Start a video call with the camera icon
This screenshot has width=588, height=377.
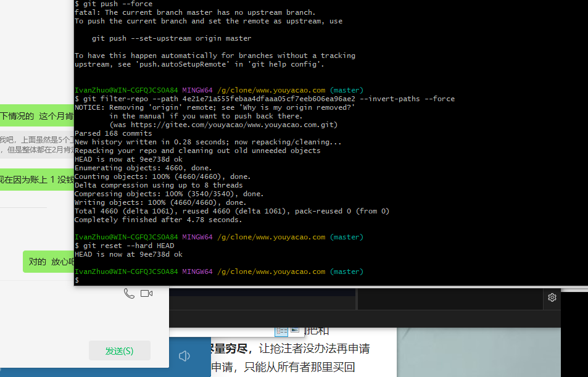click(146, 292)
